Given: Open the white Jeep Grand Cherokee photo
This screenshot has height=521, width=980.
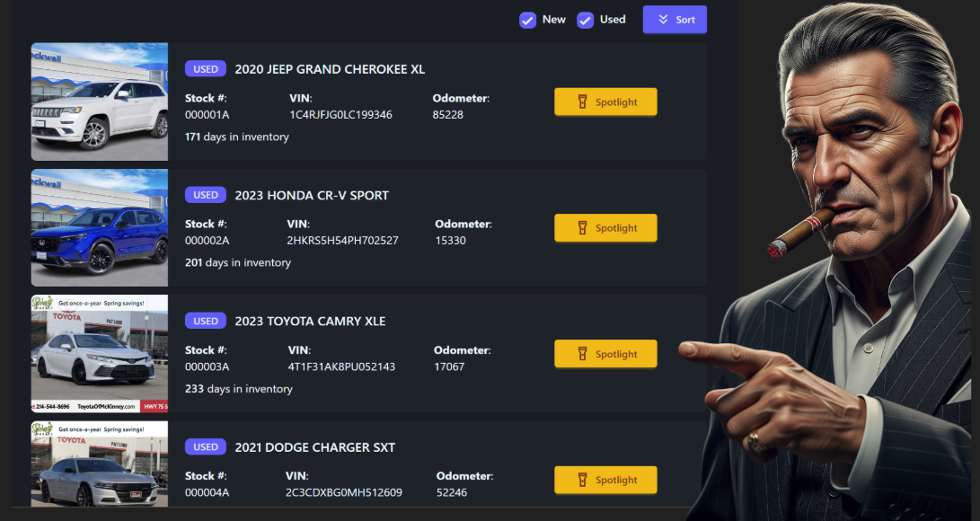Looking at the screenshot, I should pos(100,102).
